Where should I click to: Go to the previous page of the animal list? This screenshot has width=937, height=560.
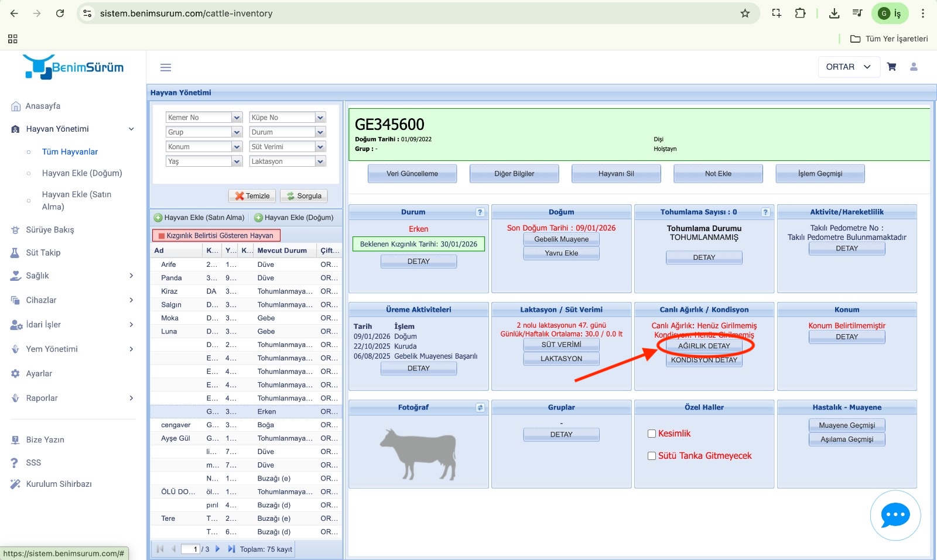tap(173, 549)
